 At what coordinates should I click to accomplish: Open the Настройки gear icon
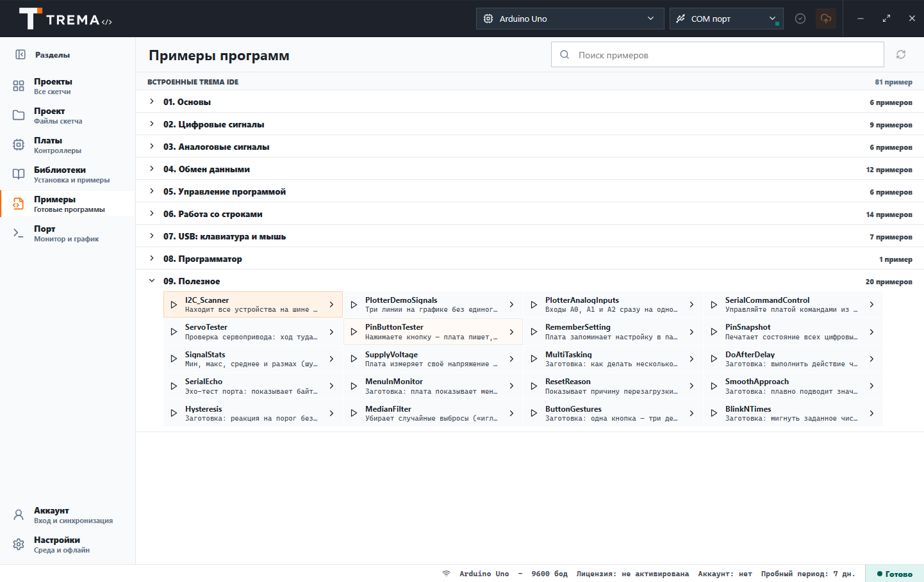click(x=19, y=544)
